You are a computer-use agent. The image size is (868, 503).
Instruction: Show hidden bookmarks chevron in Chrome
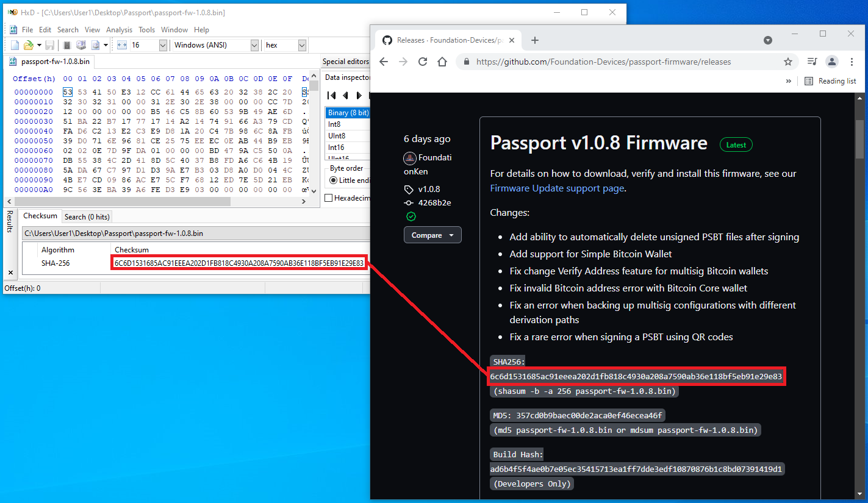tap(789, 81)
